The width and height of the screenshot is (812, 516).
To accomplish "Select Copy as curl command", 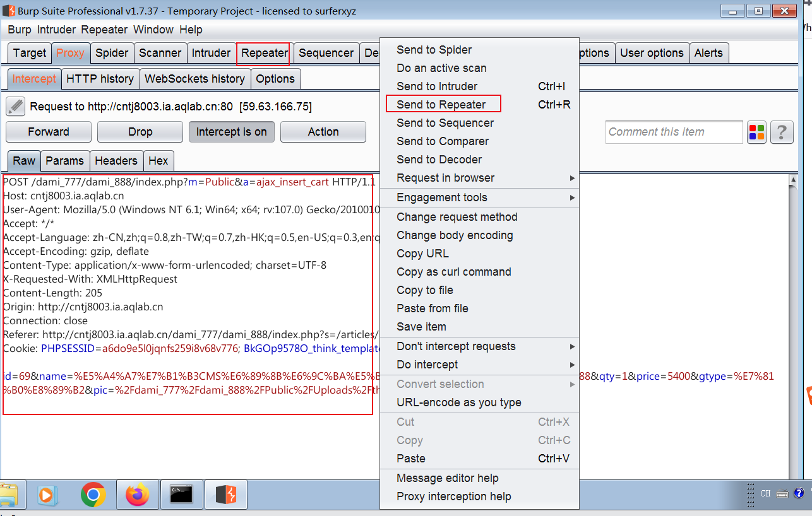I will point(479,272).
